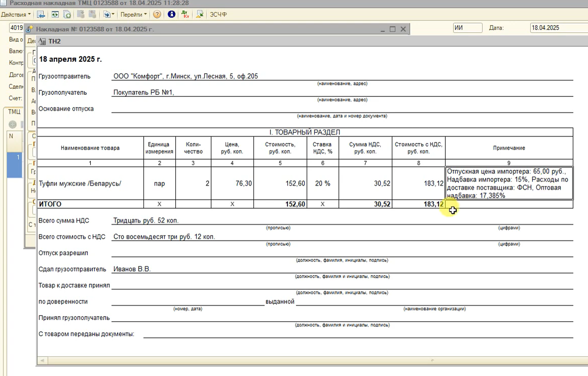Click the ИТОГО row label

50,204
